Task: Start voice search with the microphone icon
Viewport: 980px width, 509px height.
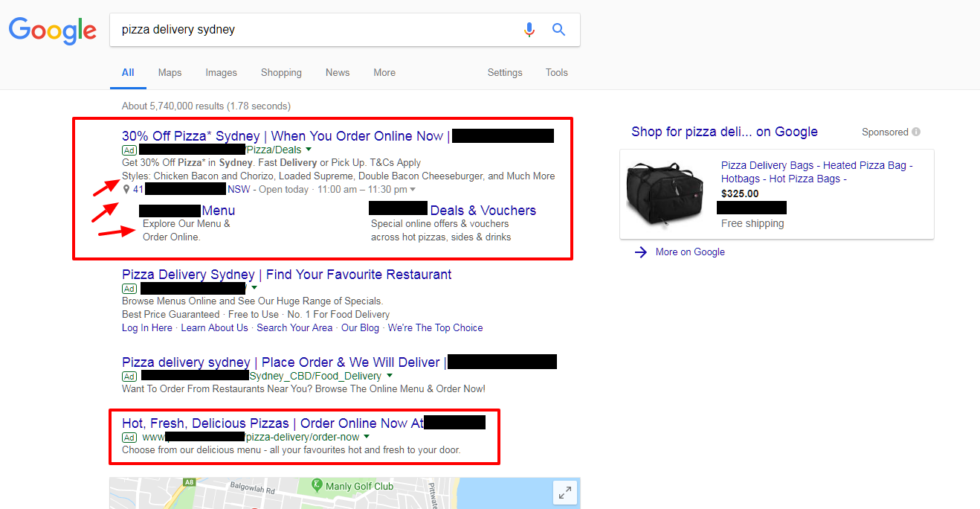Action: click(529, 30)
